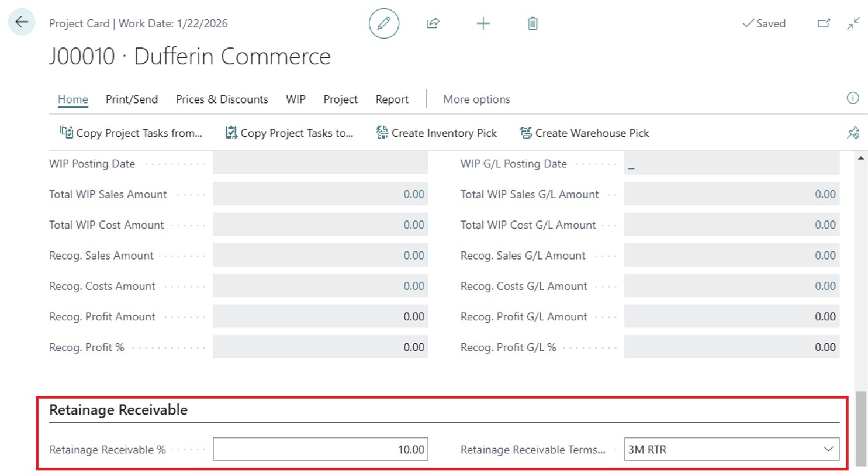This screenshot has height=476, width=868.
Task: Delete the project using the trash icon
Action: [532, 23]
